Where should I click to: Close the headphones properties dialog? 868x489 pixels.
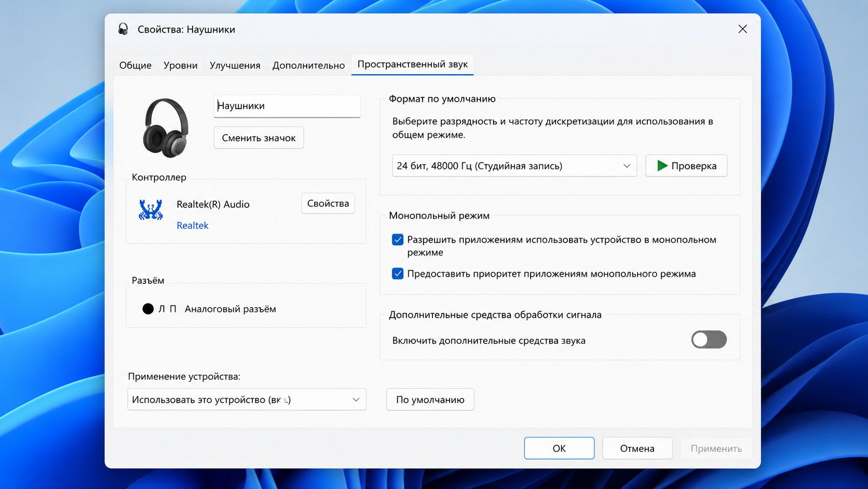(x=742, y=29)
